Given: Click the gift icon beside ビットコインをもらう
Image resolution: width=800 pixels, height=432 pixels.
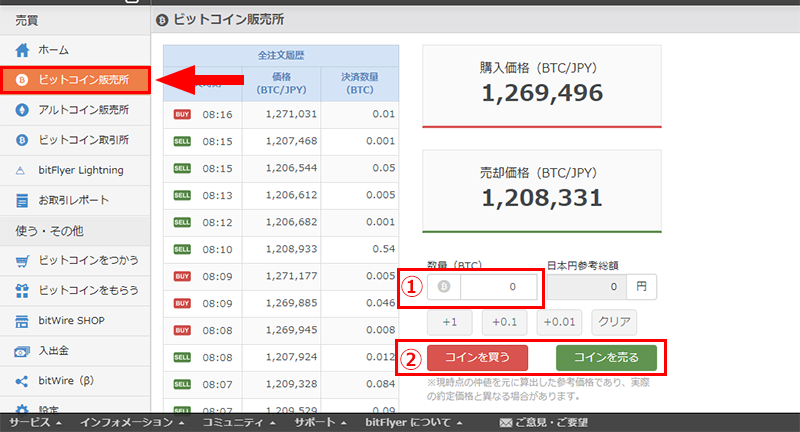Looking at the screenshot, I should (x=22, y=291).
